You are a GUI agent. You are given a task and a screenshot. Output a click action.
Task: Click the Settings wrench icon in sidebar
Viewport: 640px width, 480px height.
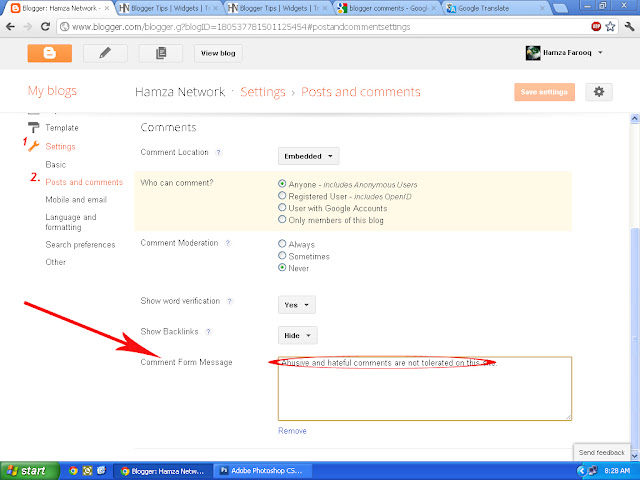[x=33, y=146]
